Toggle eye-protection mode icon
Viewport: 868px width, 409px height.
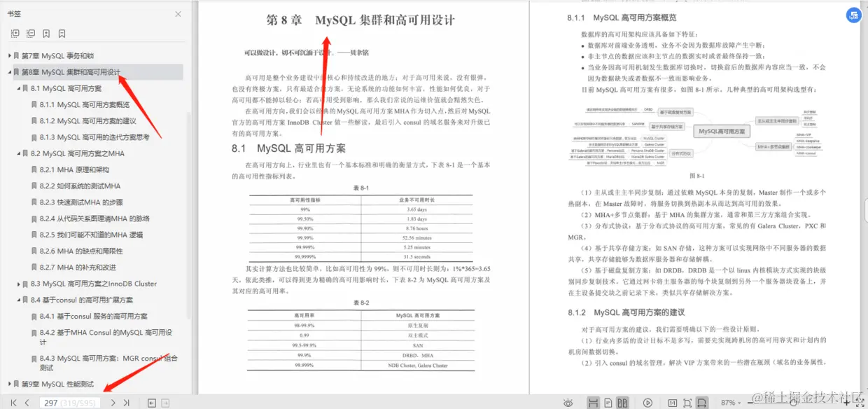[568, 403]
